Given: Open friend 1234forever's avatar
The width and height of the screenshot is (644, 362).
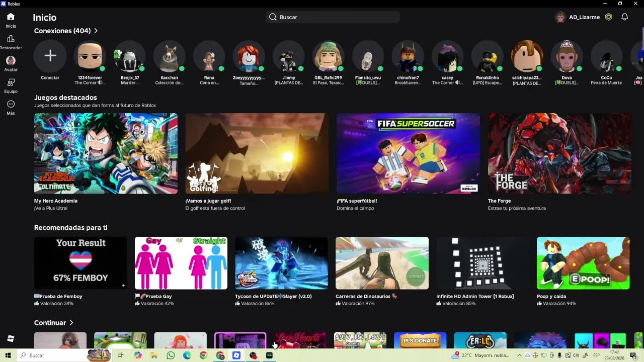Looking at the screenshot, I should click(90, 56).
